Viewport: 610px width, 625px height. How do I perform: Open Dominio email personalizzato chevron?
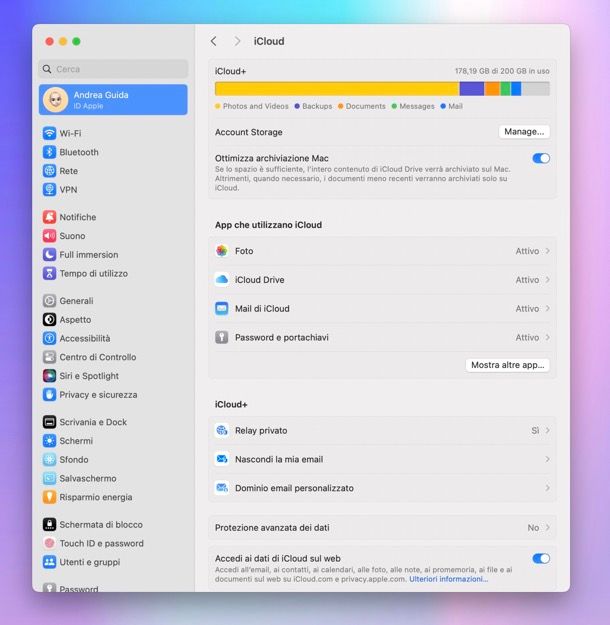548,488
